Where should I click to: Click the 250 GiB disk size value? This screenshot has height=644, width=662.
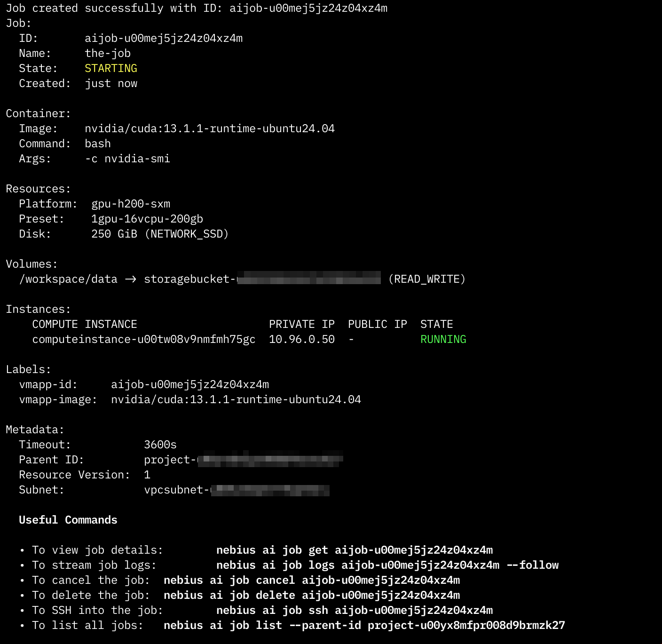pos(114,234)
